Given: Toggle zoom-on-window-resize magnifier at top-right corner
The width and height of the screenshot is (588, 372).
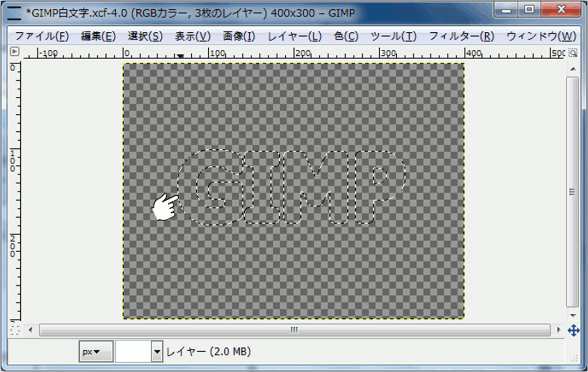Looking at the screenshot, I should click(x=573, y=53).
